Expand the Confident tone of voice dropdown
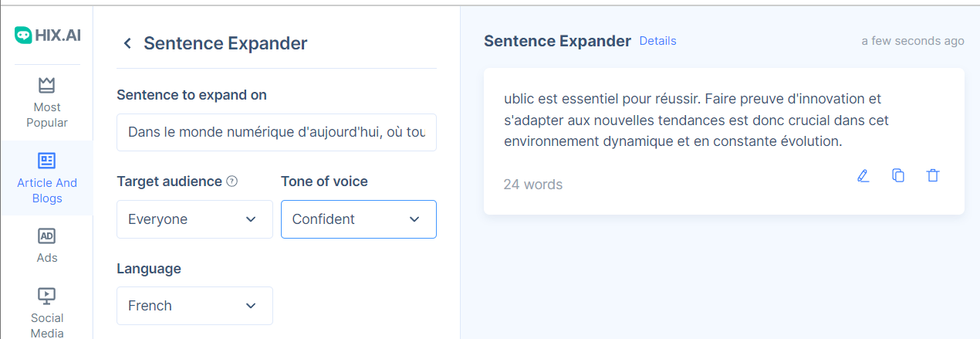Screen dimensions: 980x339 (359, 219)
